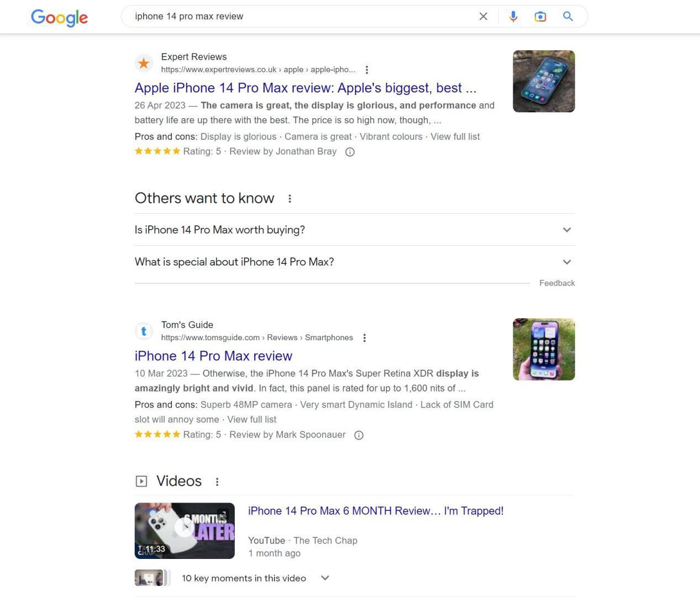Play the 6 Months Later video thumbnail
This screenshot has width=700, height=602.
(x=185, y=530)
